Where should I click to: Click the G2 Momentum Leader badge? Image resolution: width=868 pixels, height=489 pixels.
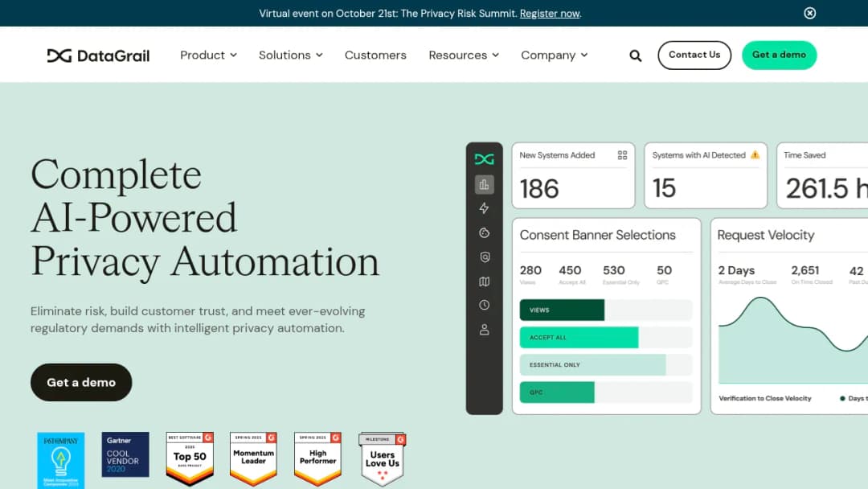[x=253, y=459]
